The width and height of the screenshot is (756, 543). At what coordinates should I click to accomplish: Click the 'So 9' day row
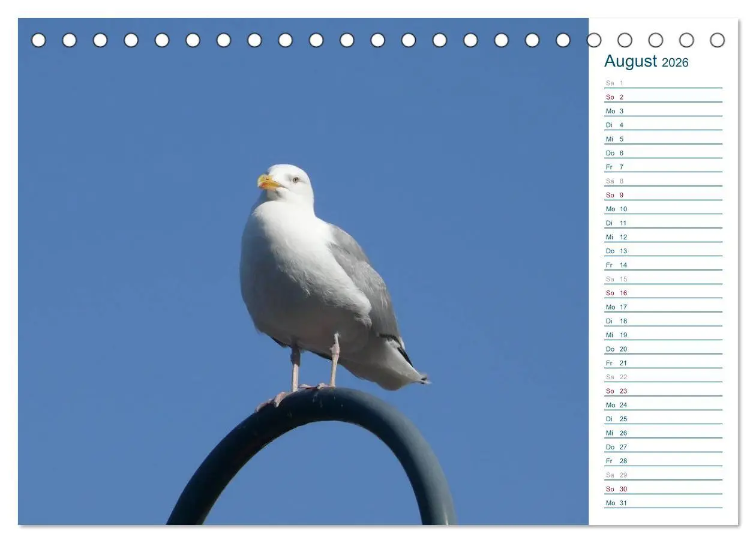pos(663,195)
